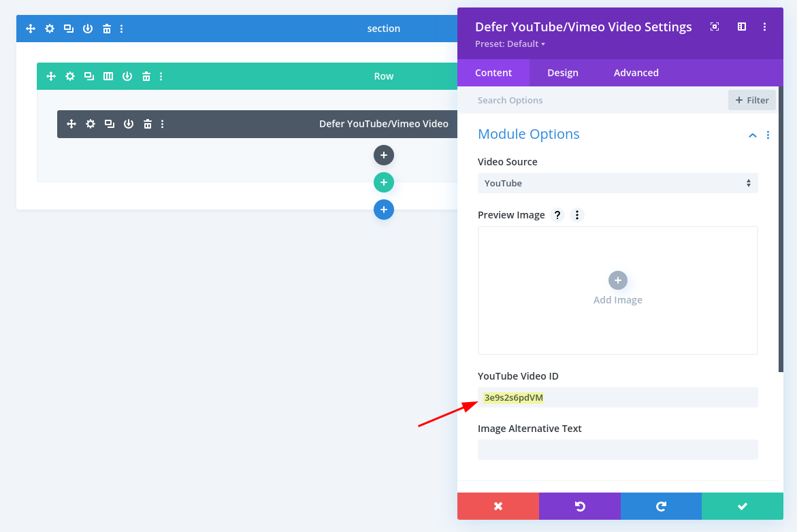The width and height of the screenshot is (797, 532).
Task: Click the YouTube Video ID input field
Action: coord(617,397)
